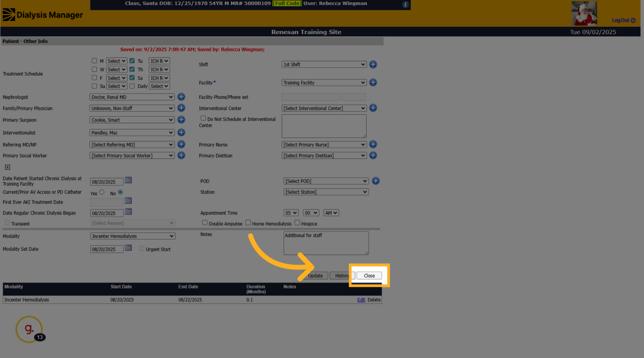Viewport: 644px width, 358px height.
Task: Open calendar for Date Patient Started Chronic Dialysis
Action: click(x=128, y=180)
